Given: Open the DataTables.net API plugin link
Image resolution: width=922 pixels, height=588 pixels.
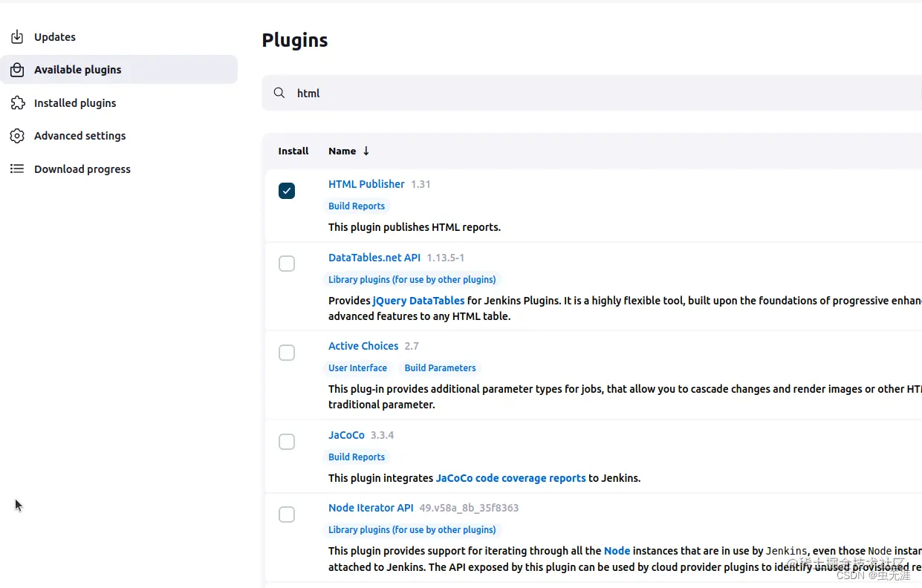Looking at the screenshot, I should pos(374,258).
